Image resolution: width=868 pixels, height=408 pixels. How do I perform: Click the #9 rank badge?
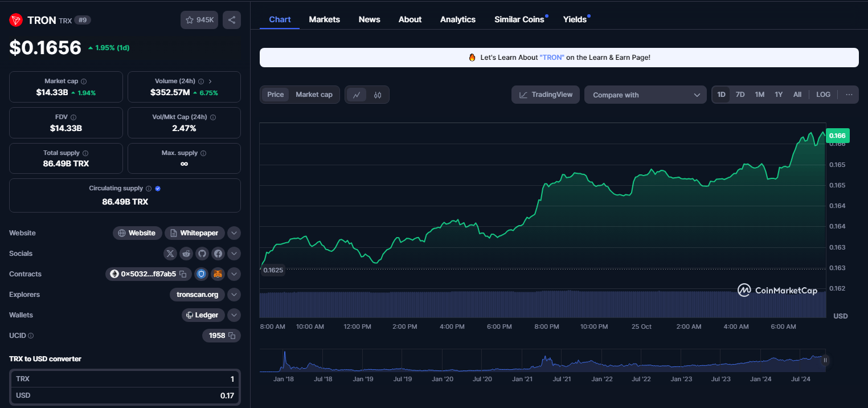pyautogui.click(x=83, y=20)
